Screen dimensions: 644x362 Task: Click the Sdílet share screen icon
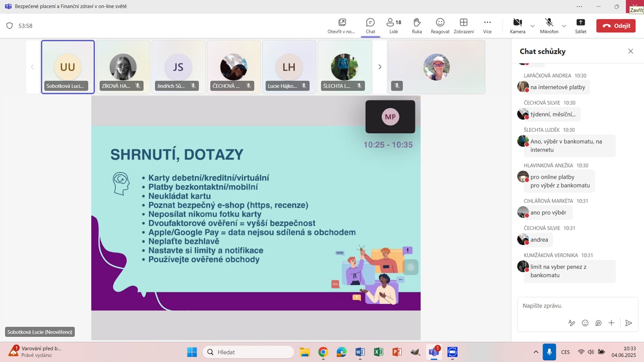pos(580,26)
